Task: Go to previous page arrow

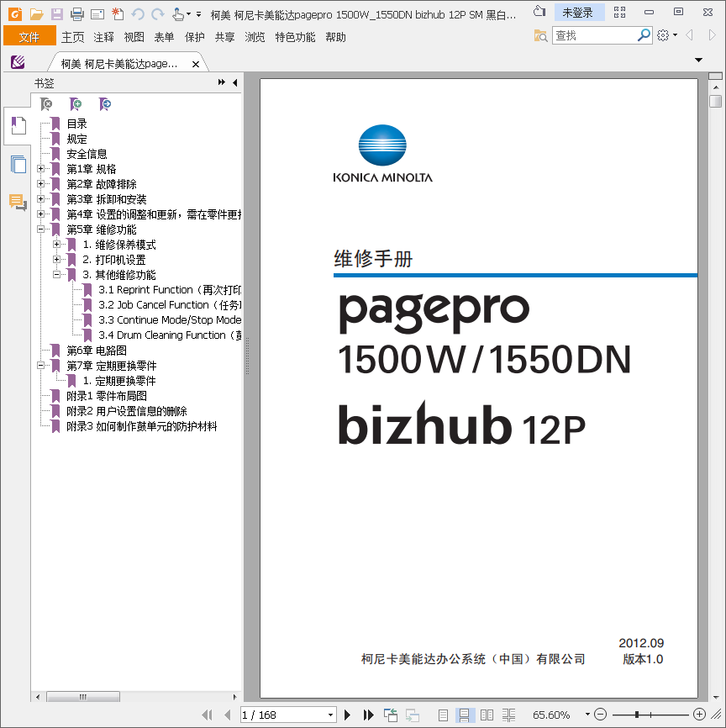Action: tap(227, 715)
